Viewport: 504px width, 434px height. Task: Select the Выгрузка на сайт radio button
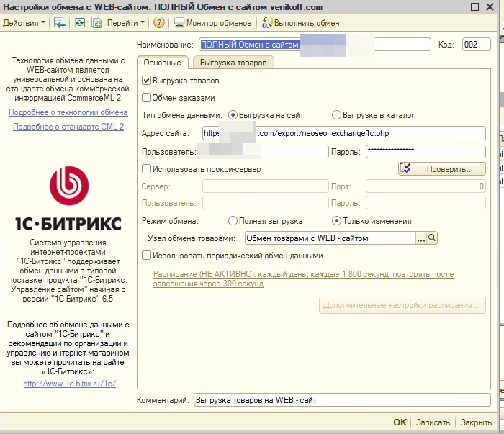coord(233,114)
